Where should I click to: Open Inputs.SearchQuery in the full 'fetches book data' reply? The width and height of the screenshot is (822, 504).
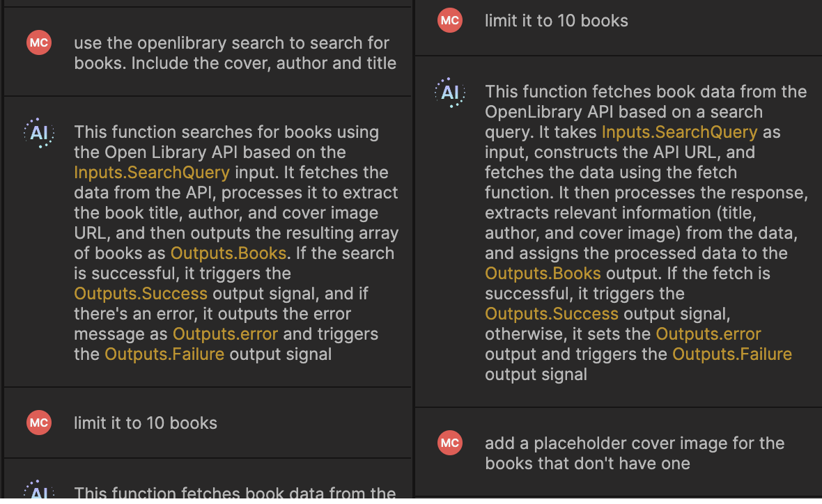pos(679,132)
